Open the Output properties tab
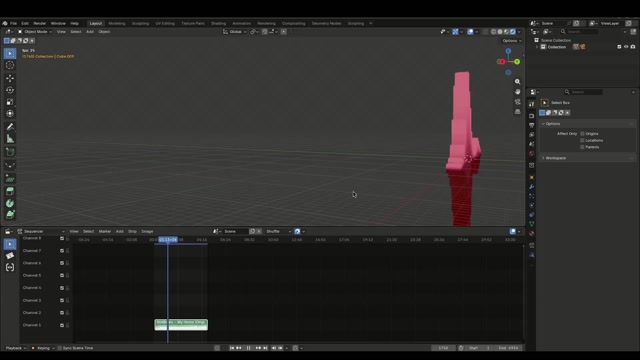The width and height of the screenshot is (640, 360). click(x=531, y=125)
